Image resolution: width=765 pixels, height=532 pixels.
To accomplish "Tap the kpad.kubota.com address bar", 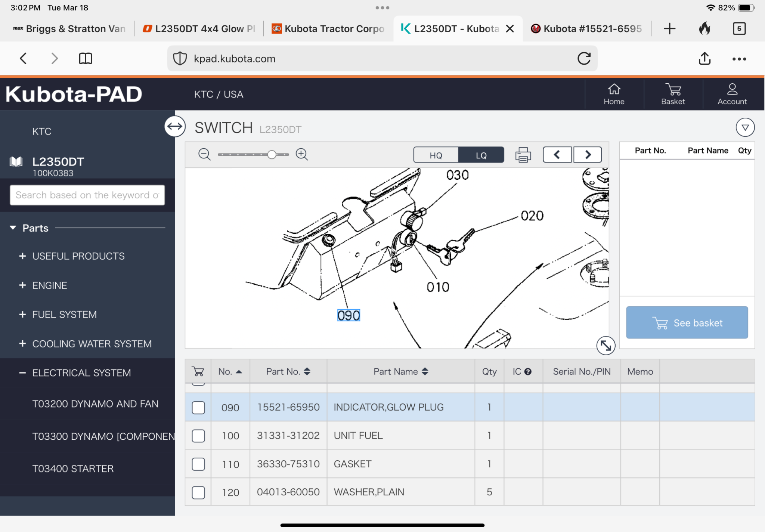I will point(382,59).
